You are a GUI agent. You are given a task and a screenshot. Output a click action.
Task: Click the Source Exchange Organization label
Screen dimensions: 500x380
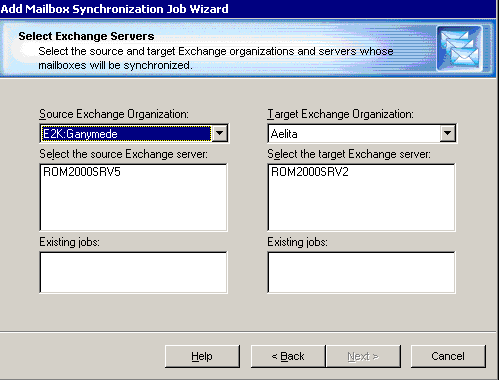click(114, 114)
